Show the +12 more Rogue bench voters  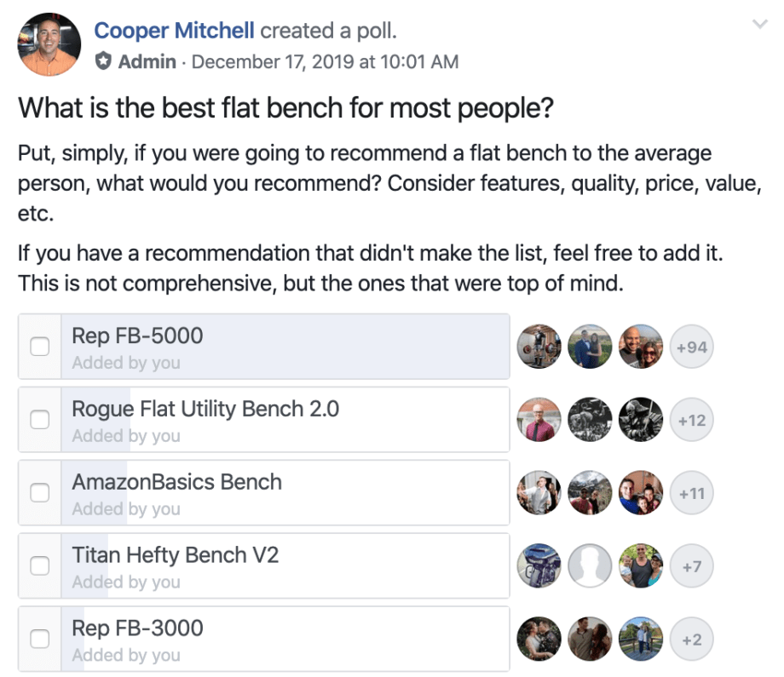(x=691, y=420)
